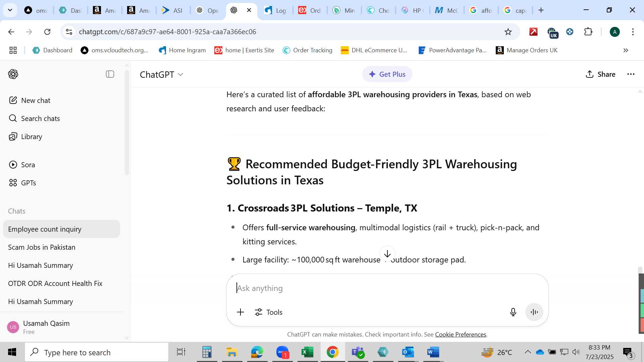
Task: Open Microsoft Teams from the taskbar
Action: [x=358, y=352]
